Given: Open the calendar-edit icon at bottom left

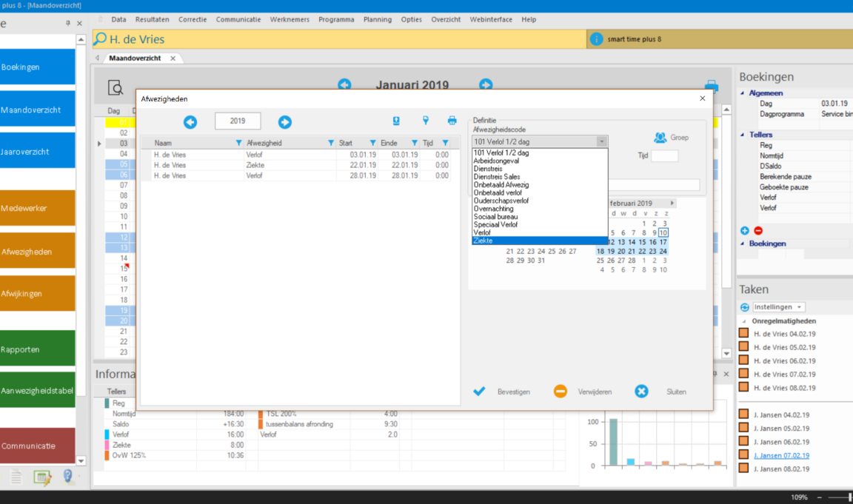Looking at the screenshot, I should pos(42,477).
